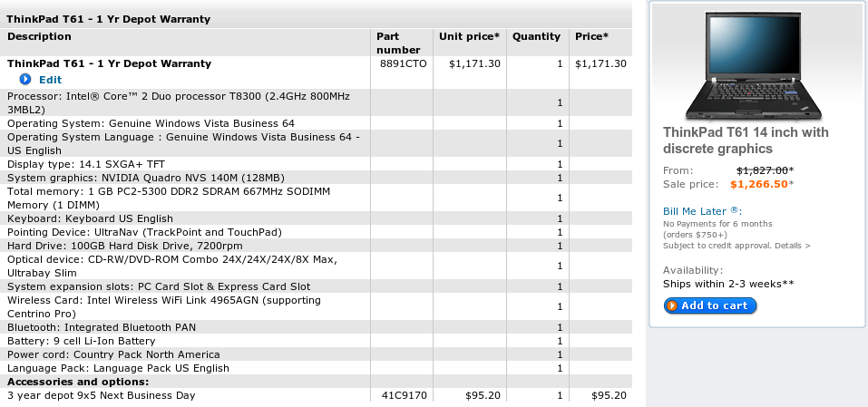The image size is (868, 407).
Task: Click the Part number column header
Action: (x=398, y=44)
